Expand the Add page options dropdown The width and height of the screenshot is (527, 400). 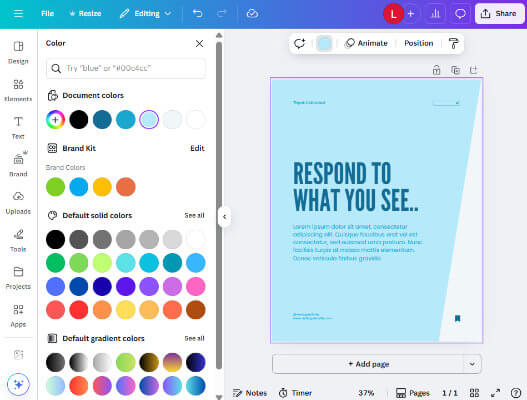(472, 364)
